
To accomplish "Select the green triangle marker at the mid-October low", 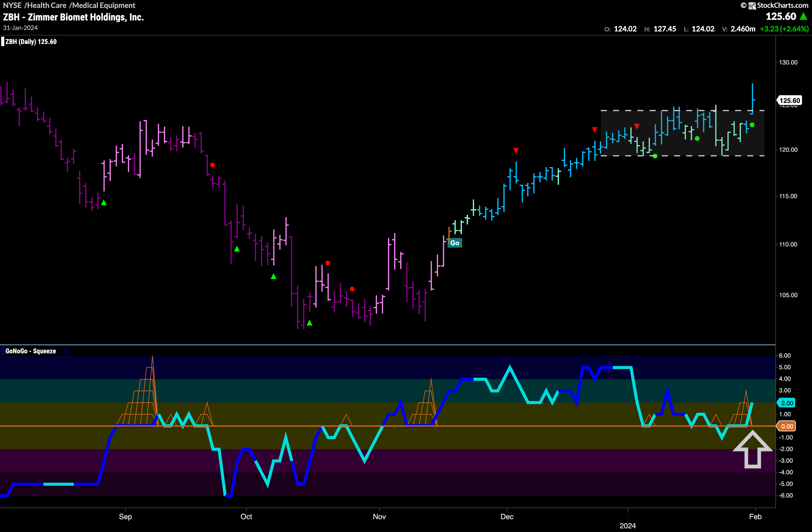I will (x=310, y=323).
